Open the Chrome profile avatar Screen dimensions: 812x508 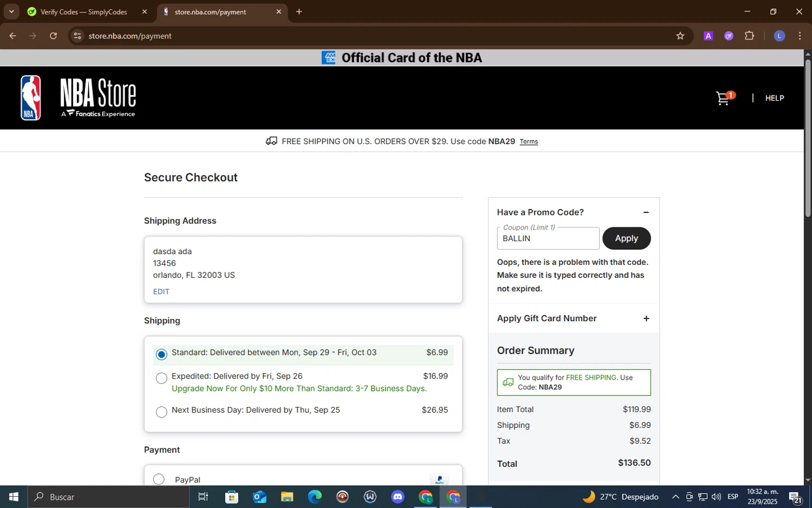[780, 36]
